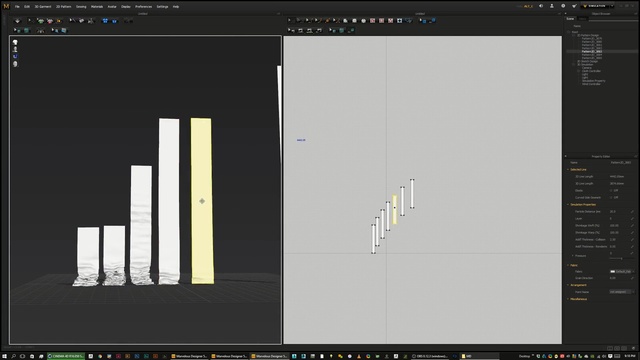Collapse the Root tree node

click(569, 32)
